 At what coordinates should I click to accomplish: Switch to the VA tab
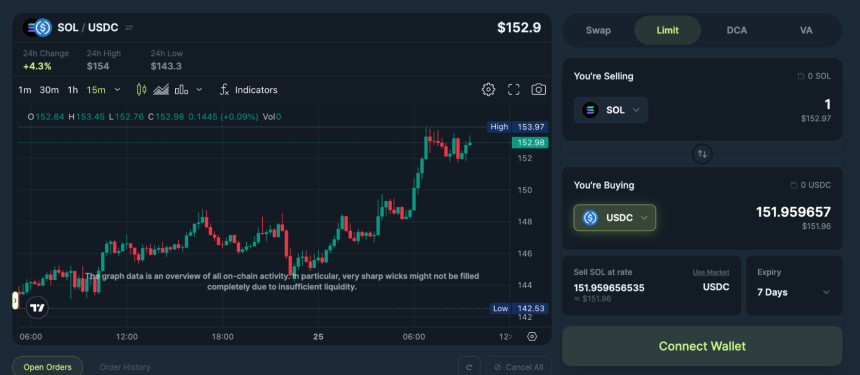806,30
